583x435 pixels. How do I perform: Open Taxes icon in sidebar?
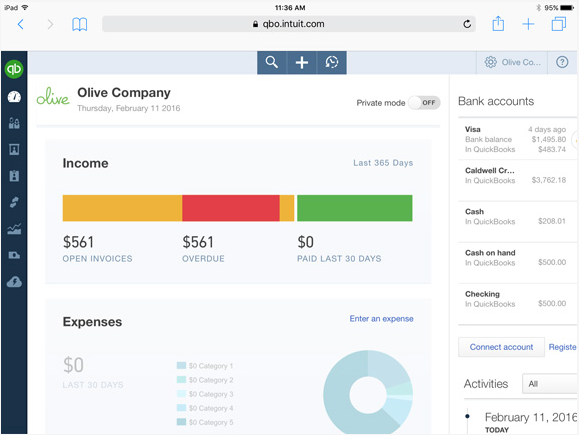click(14, 255)
